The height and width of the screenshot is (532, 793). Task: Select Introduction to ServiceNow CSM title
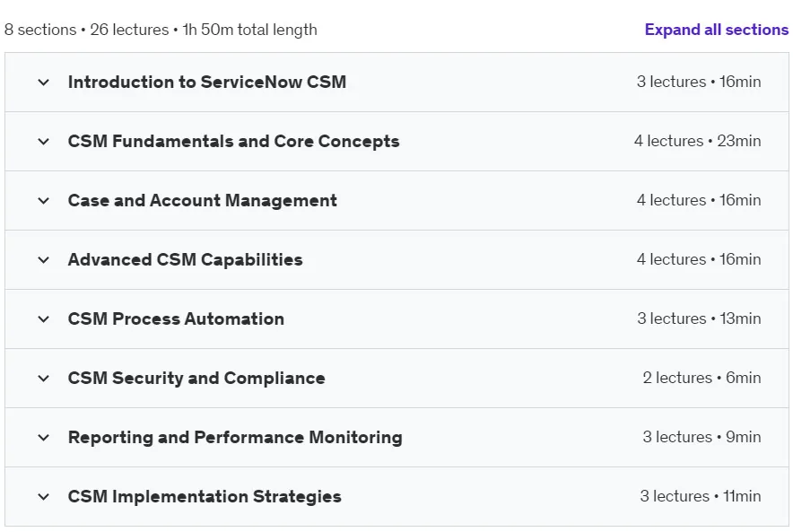(207, 82)
